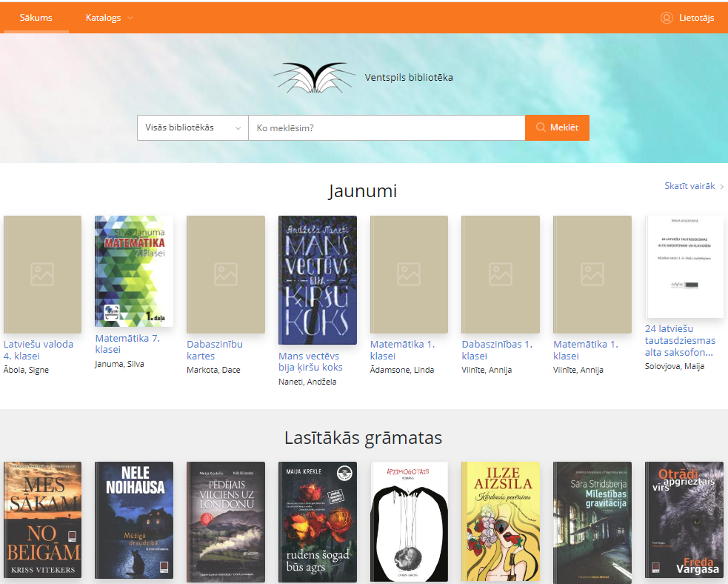This screenshot has width=728, height=584.
Task: Open the Nele Noihausa book cover
Action: coord(134,520)
